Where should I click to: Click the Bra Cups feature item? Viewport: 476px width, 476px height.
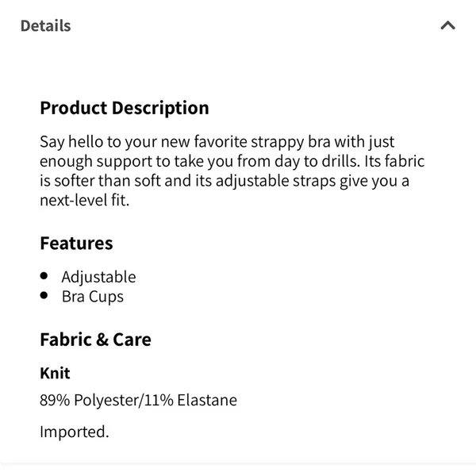pos(93,297)
